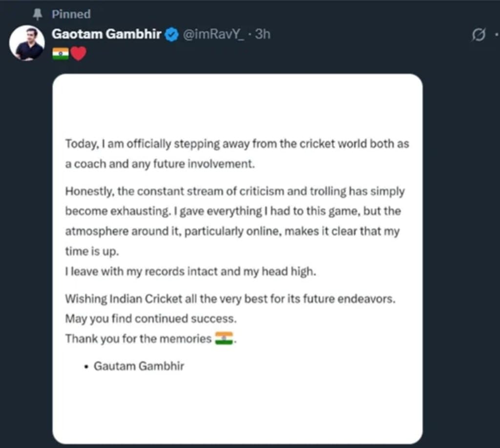Open Gaotam Gambhir's profile picture
The width and height of the screenshot is (500, 448).
pyautogui.click(x=27, y=43)
